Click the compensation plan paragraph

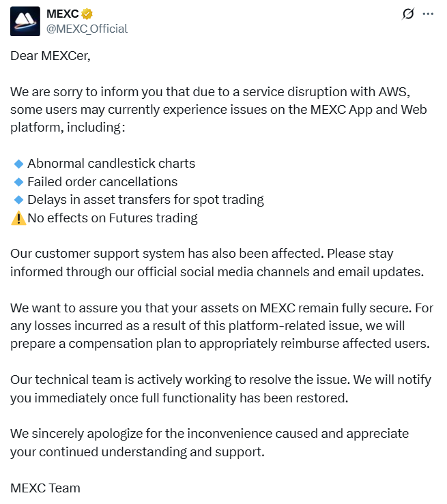pyautogui.click(x=222, y=325)
